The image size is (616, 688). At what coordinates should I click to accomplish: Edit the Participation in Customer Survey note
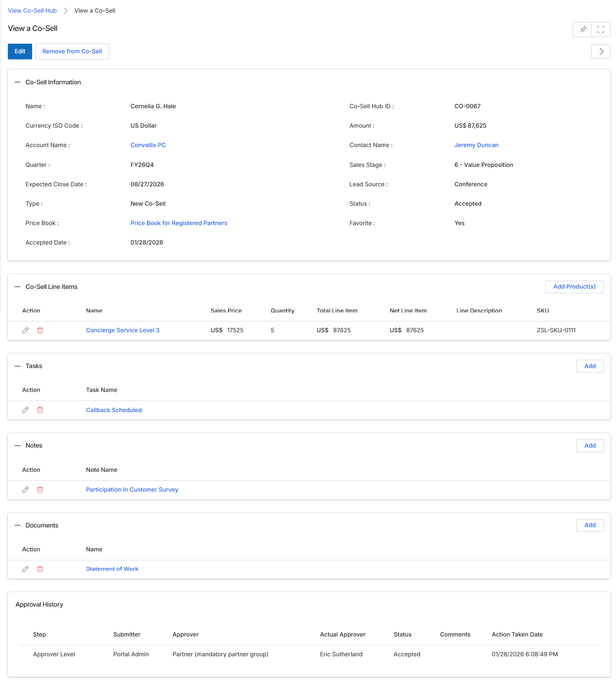coord(25,490)
